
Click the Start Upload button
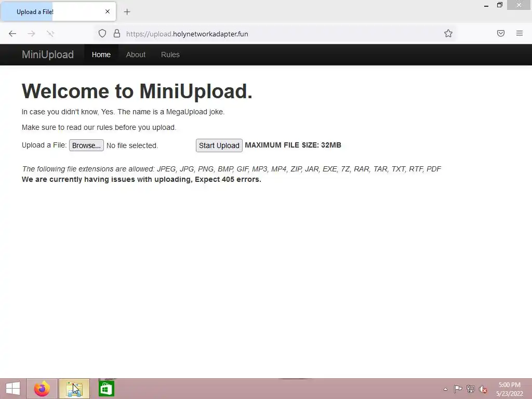point(219,145)
